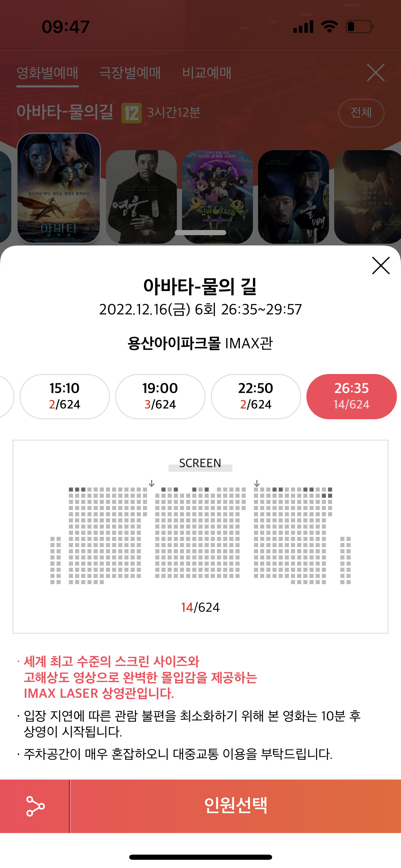Select the 19:00 showtime
Screen dimensions: 401x868
pyautogui.click(x=160, y=396)
